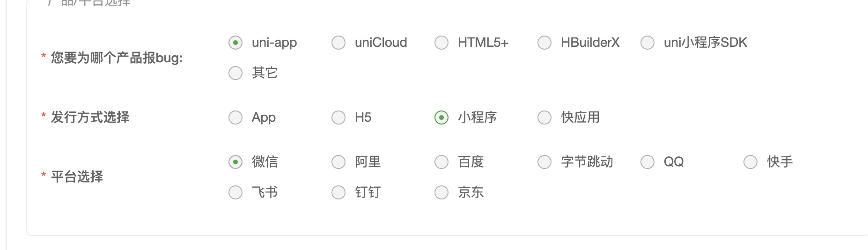Select the QQ platform radio button
The image size is (868, 250).
647,162
